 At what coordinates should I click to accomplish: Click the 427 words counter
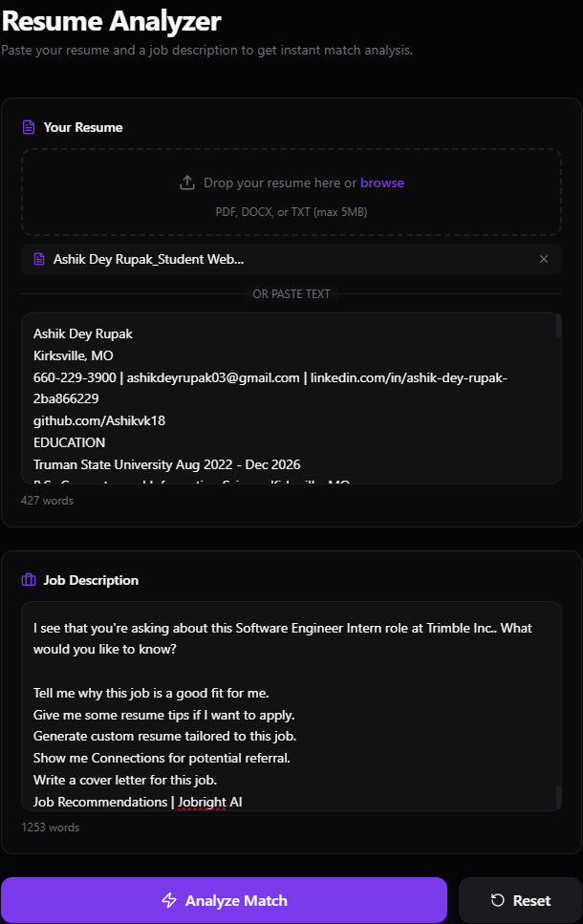(47, 501)
